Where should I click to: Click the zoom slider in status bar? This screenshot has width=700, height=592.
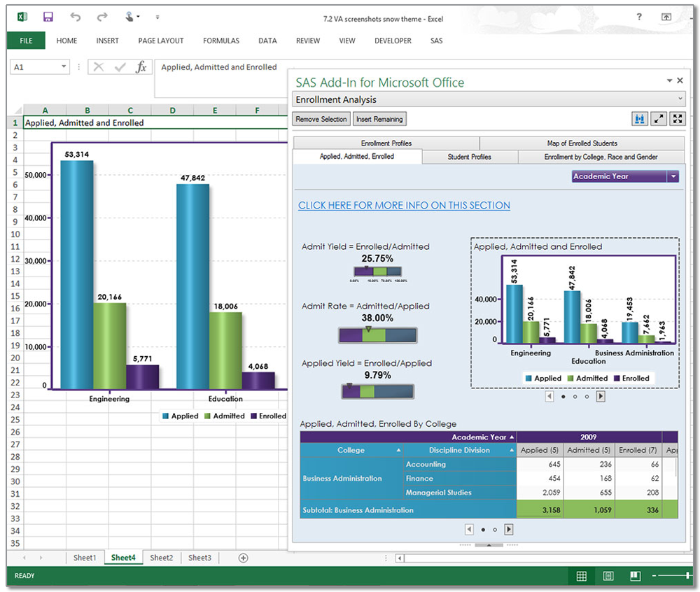point(689,576)
